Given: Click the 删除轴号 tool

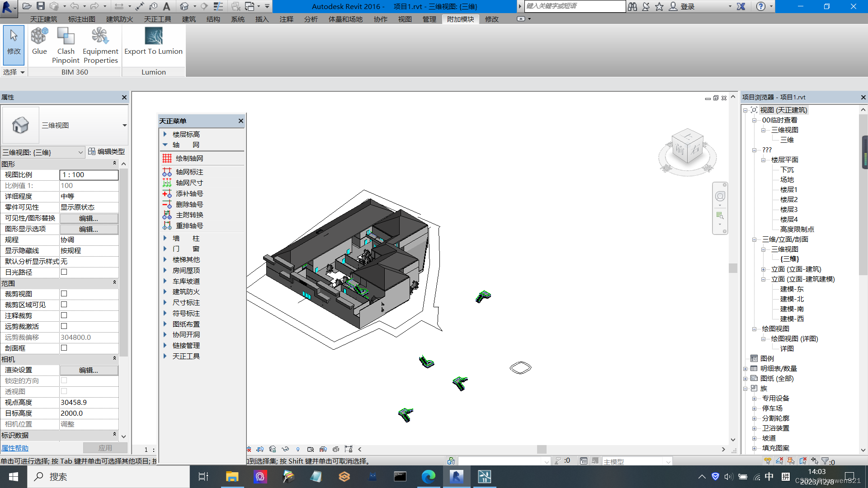Looking at the screenshot, I should (x=189, y=204).
